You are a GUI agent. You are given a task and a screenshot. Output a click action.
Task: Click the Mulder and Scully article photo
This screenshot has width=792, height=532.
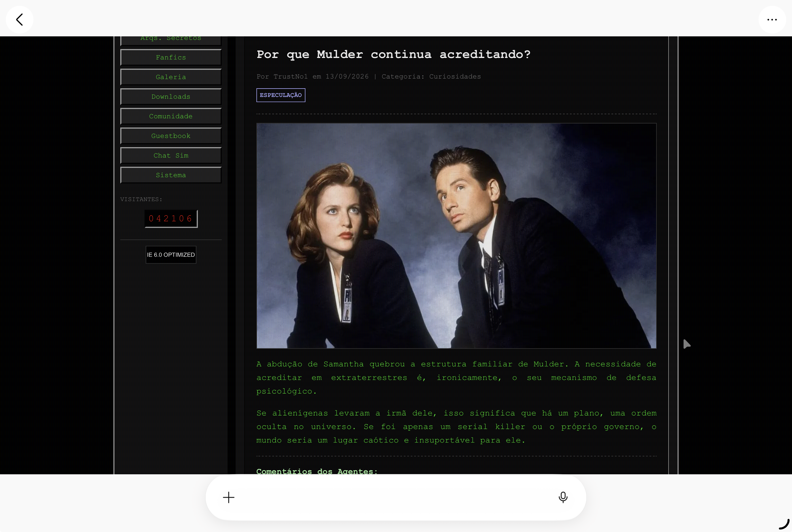(457, 236)
